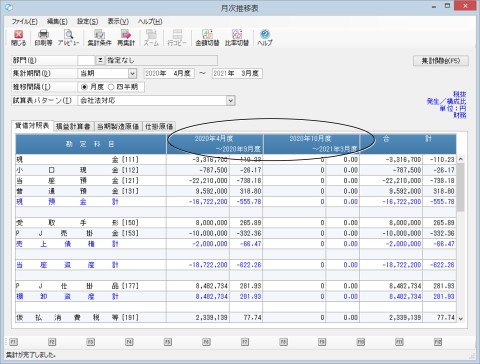Click the table scrollbar down arrow
The image size is (480, 364).
(x=460, y=319)
